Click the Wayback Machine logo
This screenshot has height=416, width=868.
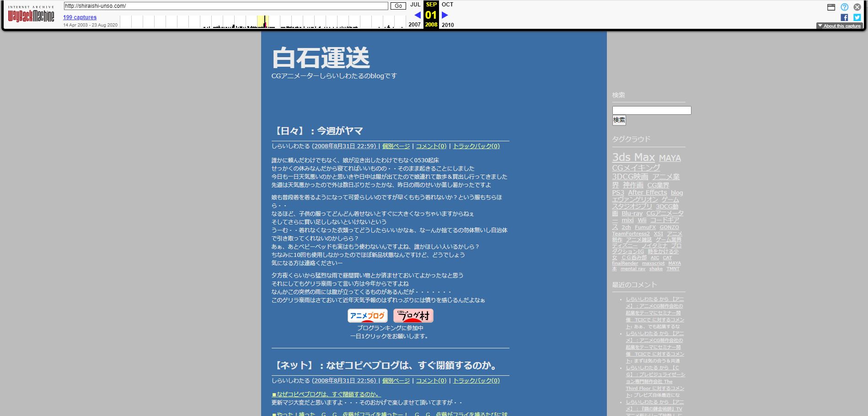tap(31, 16)
